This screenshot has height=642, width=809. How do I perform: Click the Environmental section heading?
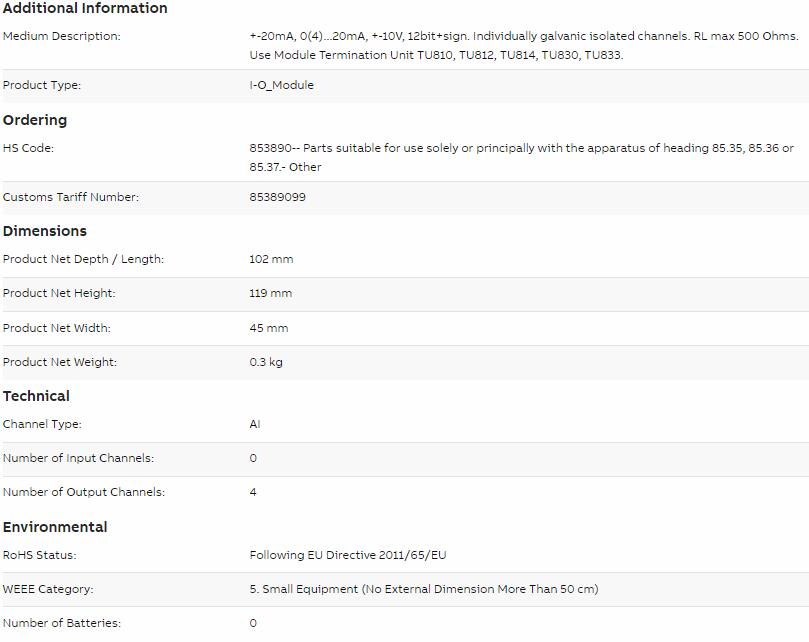pyautogui.click(x=55, y=527)
